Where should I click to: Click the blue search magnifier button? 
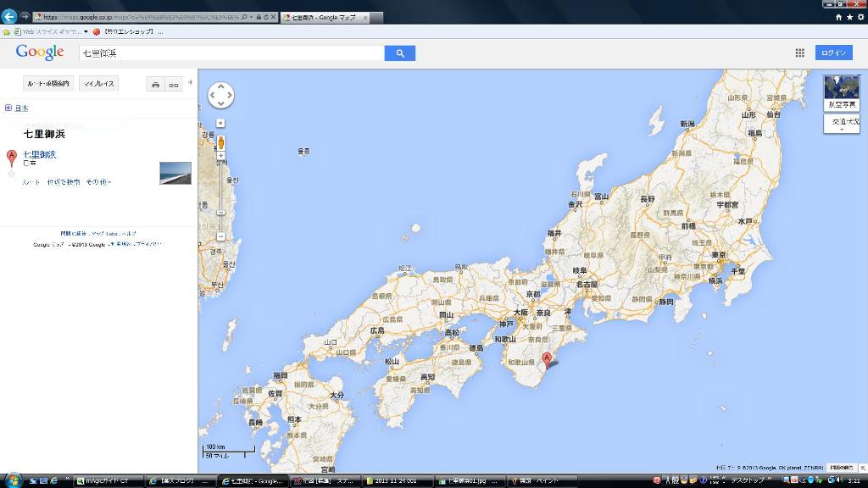coord(399,53)
